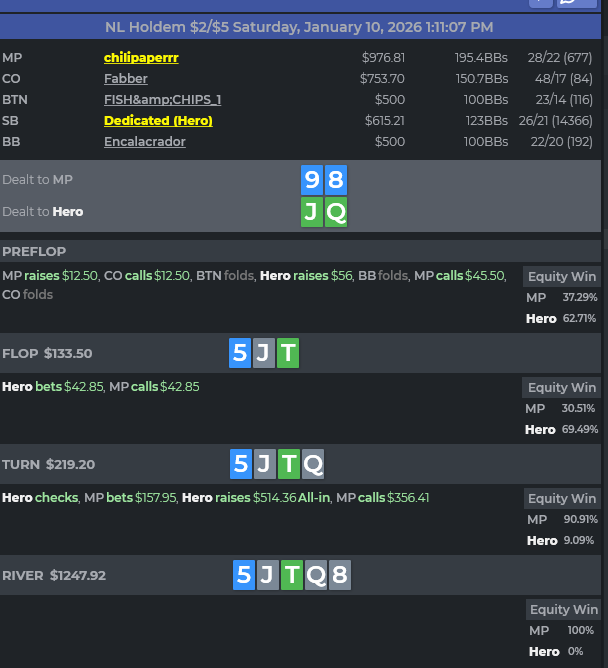Click the preflop Equity Win header

click(x=561, y=277)
